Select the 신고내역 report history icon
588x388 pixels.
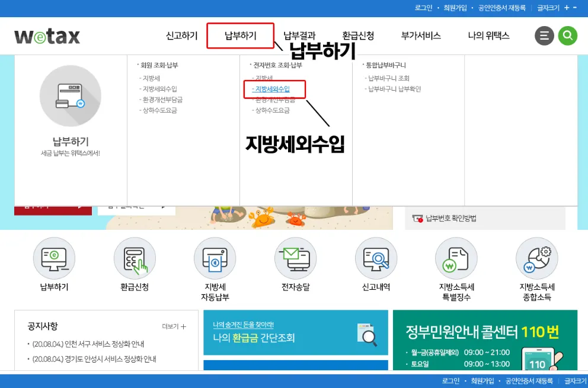click(x=376, y=258)
